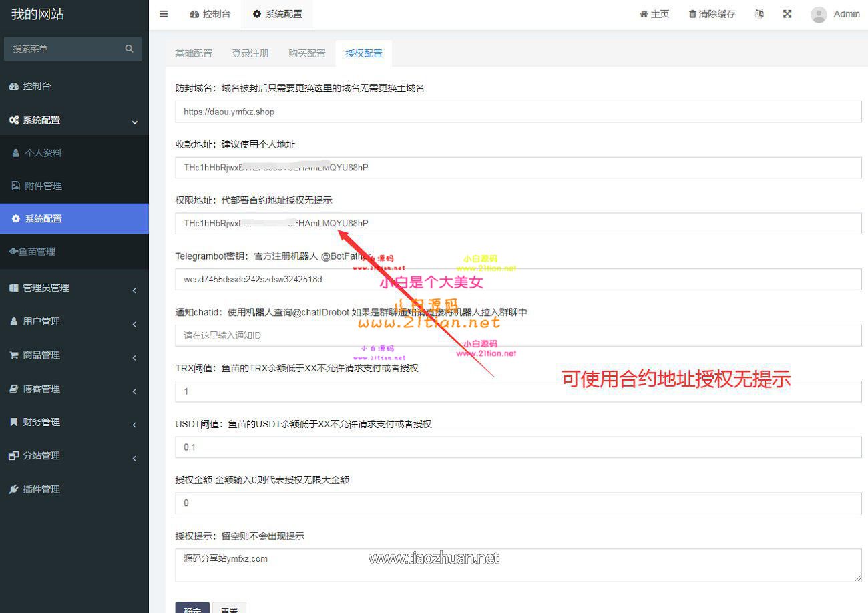868x613 pixels.
Task: Open the Admin user menu
Action: (x=835, y=14)
